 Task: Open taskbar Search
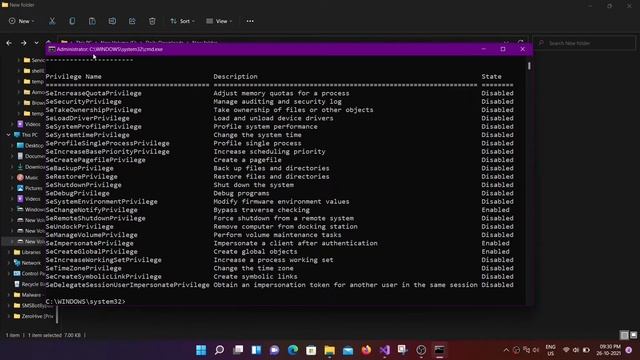[x=219, y=350]
